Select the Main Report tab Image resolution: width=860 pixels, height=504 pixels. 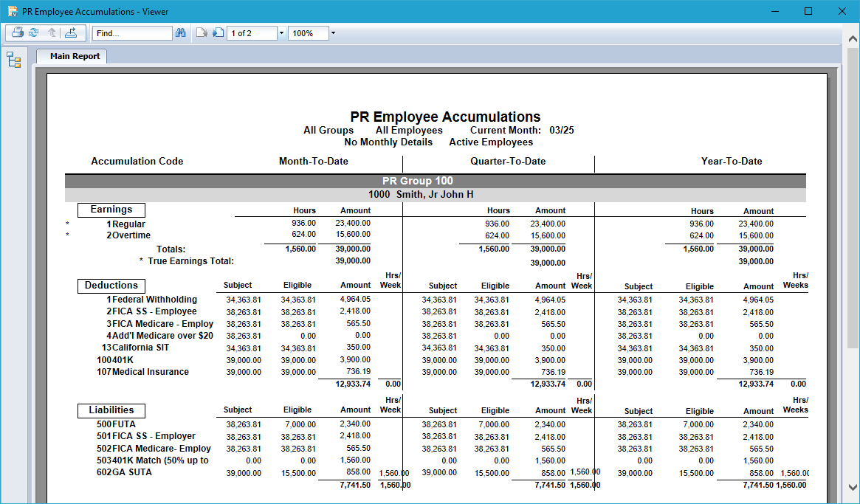[72, 56]
